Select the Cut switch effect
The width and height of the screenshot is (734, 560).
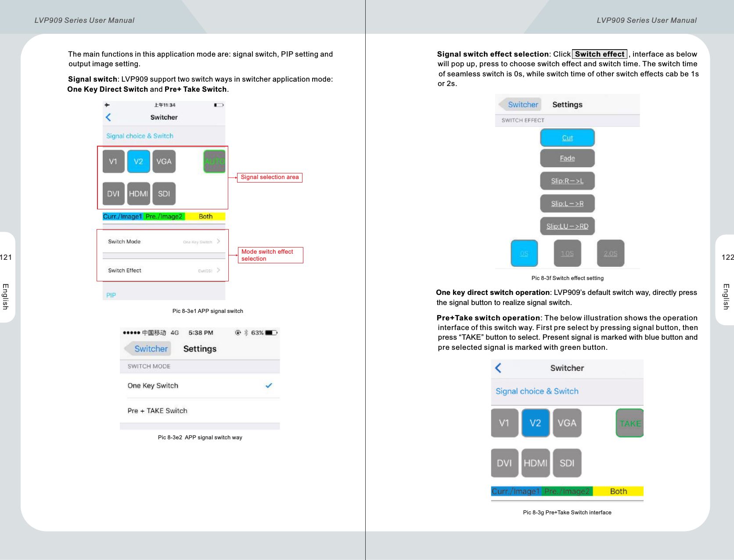(x=567, y=138)
